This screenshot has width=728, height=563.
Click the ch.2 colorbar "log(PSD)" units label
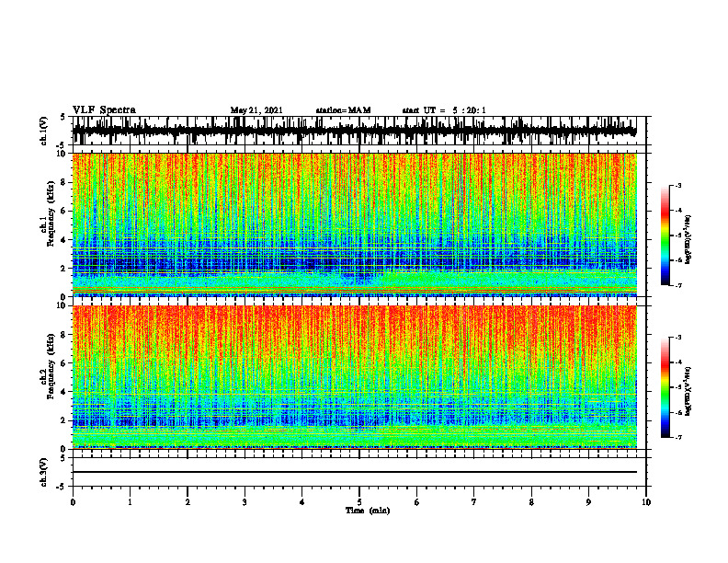688,392
